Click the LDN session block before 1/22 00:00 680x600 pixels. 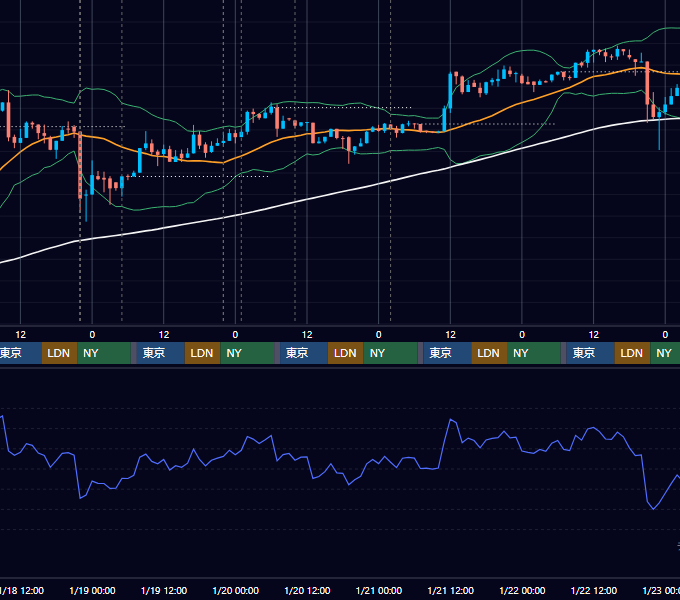click(489, 353)
